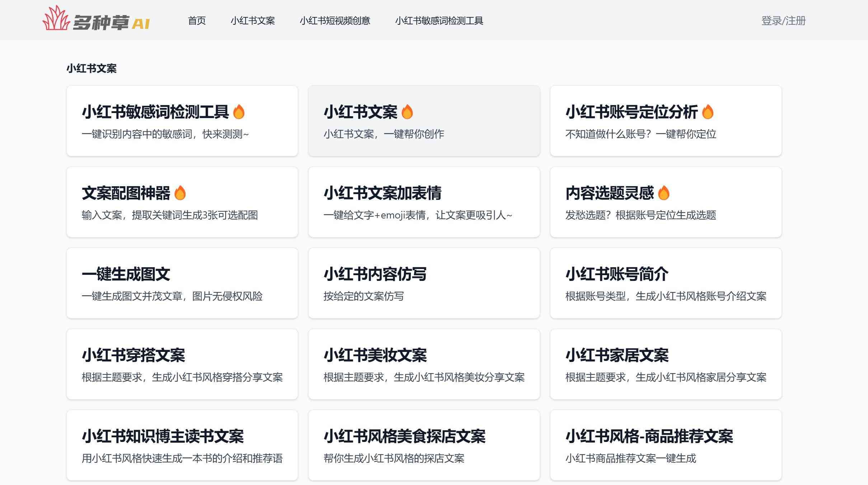Go to 首页 in top navigation
The image size is (868, 485).
[x=197, y=21]
